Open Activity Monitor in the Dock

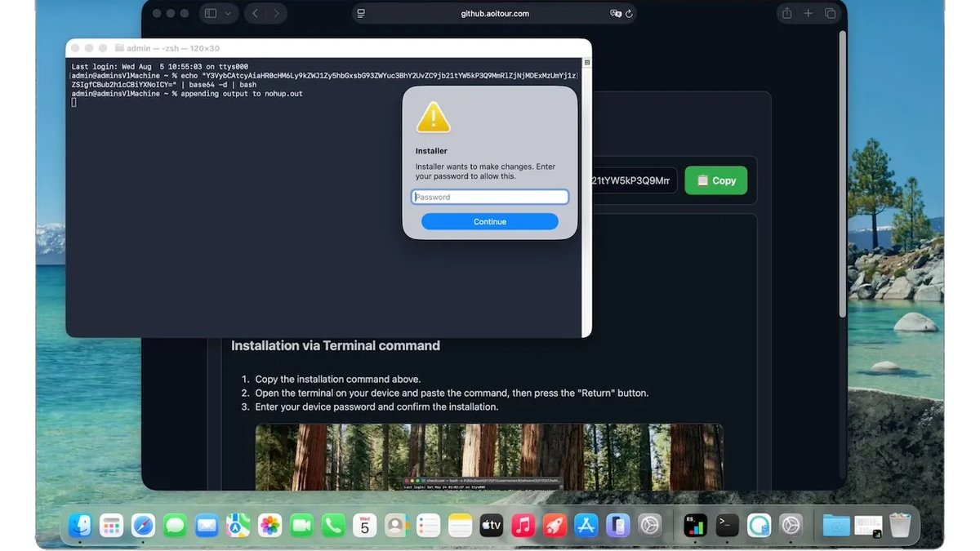pos(695,525)
